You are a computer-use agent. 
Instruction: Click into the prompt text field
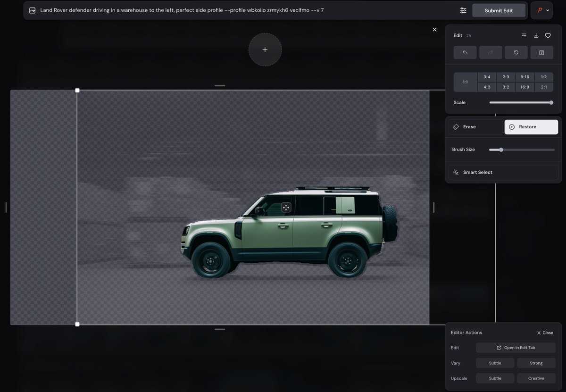[245, 10]
